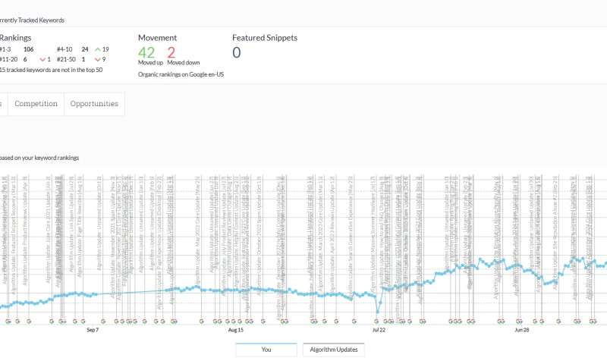Open the Competition tab
Viewport: 607px width, 364px height.
36,104
